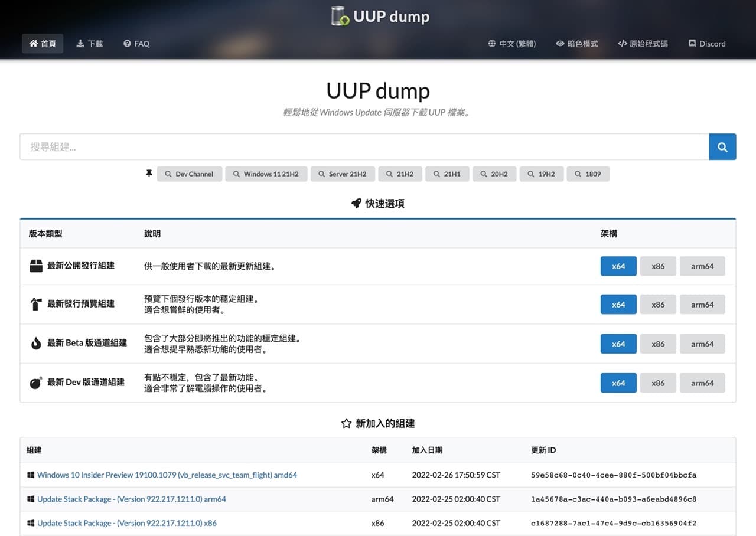The height and width of the screenshot is (536, 756).
Task: Open the 中文 (繁體) language selector
Action: point(512,44)
